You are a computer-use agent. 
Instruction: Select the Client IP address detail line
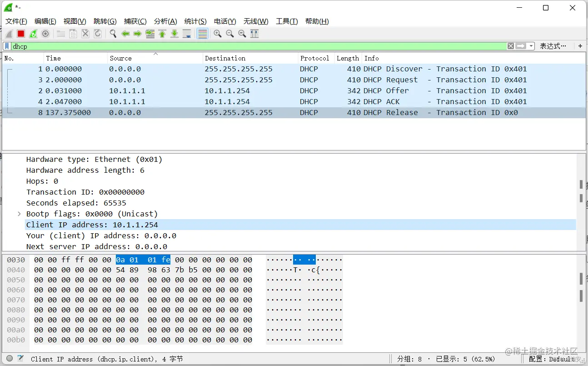coord(300,225)
